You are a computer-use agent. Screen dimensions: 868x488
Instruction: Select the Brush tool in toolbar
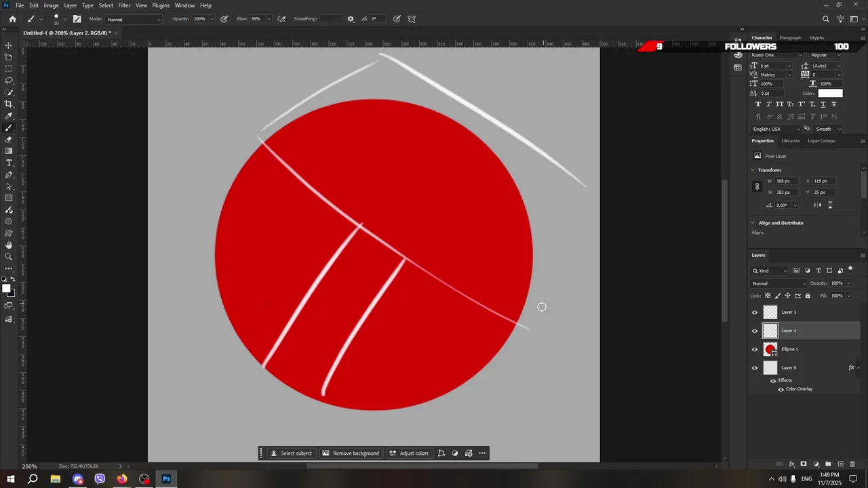click(9, 127)
